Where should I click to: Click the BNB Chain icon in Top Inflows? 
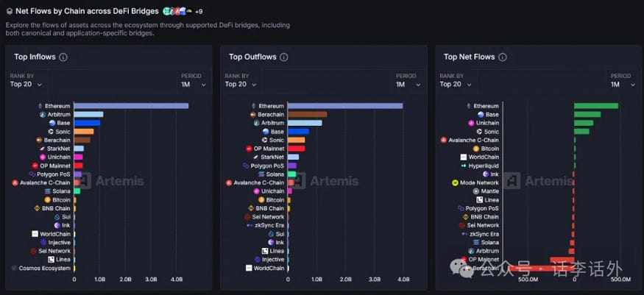click(38, 208)
